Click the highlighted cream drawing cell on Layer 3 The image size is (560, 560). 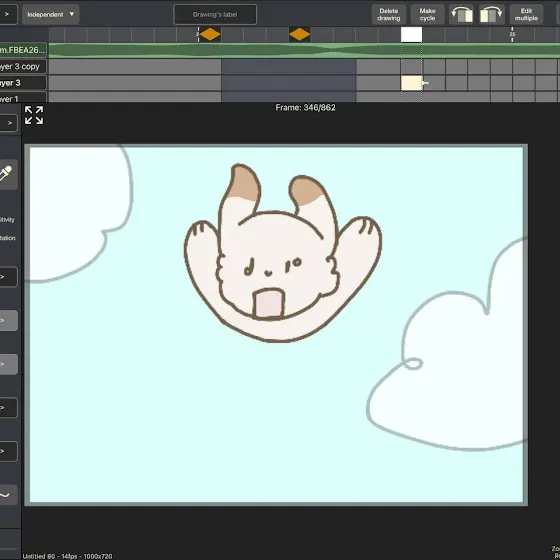411,83
